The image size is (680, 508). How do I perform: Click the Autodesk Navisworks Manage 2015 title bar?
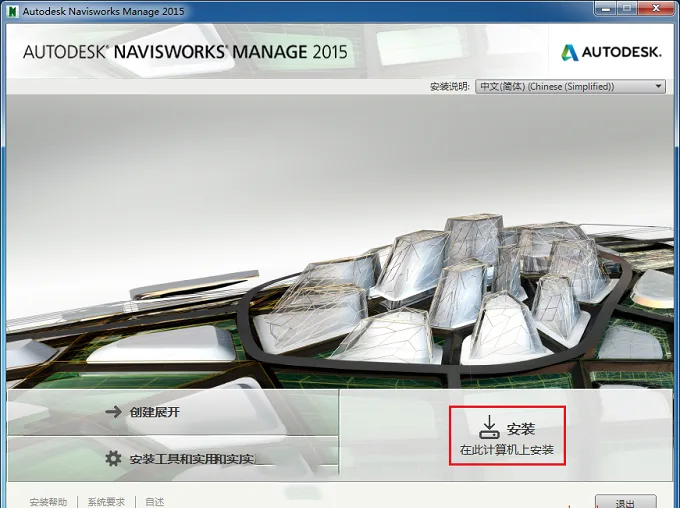click(x=304, y=11)
